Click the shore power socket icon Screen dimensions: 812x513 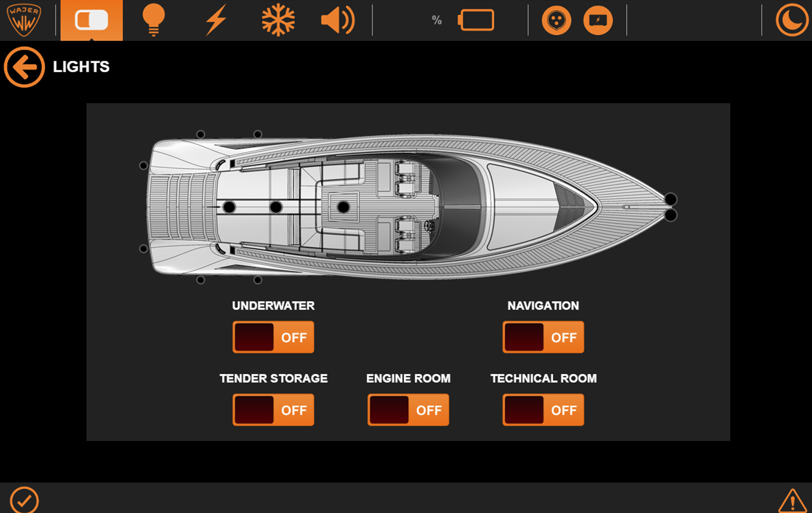[556, 20]
